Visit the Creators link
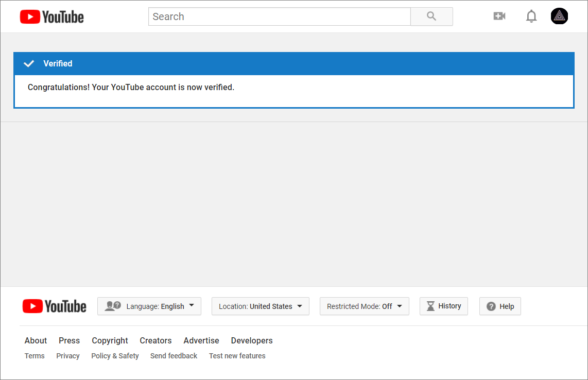 (x=155, y=340)
